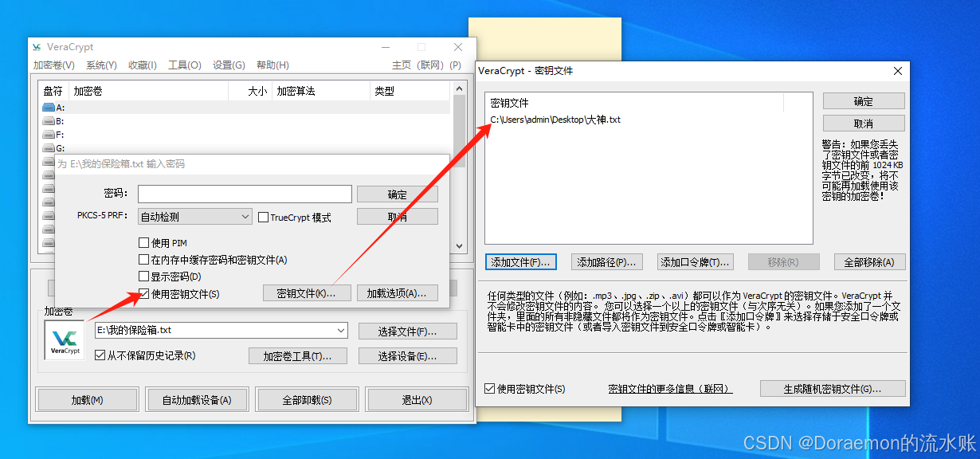Open the 收藏(I) menu
The width and height of the screenshot is (980, 459).
(143, 65)
